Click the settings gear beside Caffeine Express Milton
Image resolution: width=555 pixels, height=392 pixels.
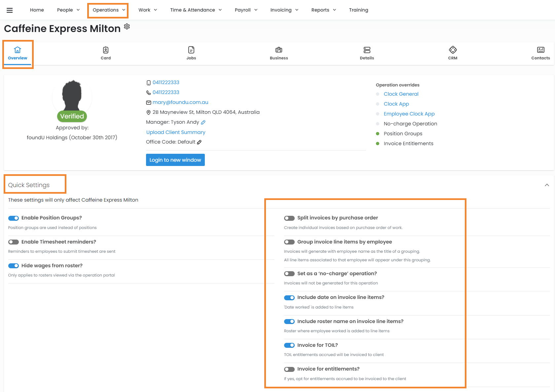tap(127, 26)
